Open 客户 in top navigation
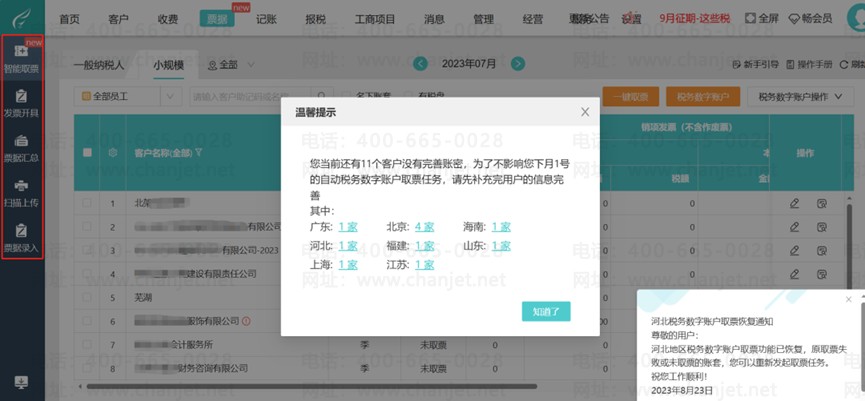Screen dimensions: 865x401 [119, 19]
